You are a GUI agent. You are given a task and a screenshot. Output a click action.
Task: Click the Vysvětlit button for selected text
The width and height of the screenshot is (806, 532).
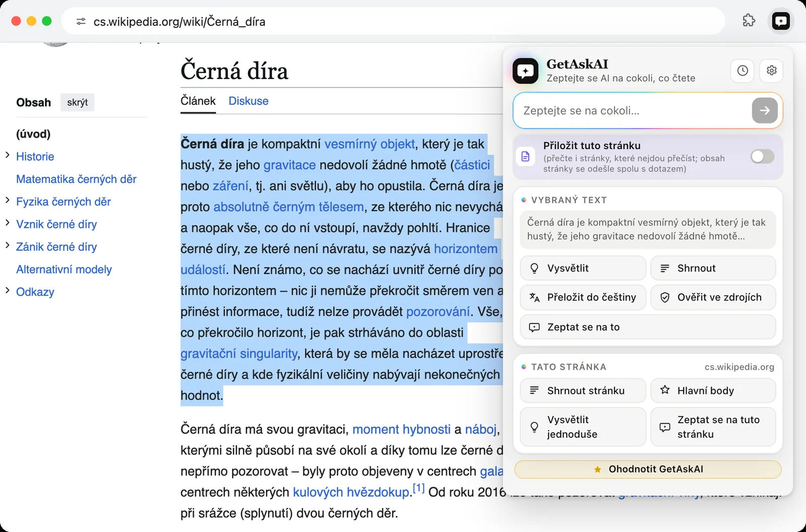tap(583, 268)
